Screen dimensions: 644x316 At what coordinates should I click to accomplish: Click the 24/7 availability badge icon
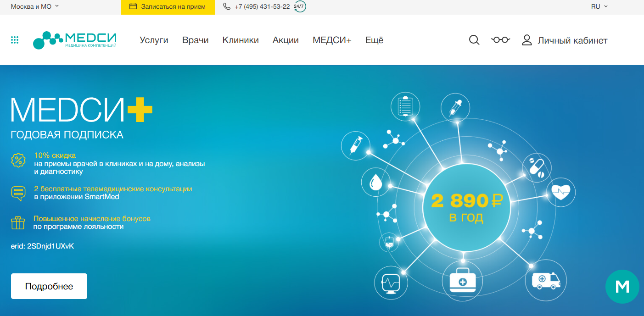point(300,6)
